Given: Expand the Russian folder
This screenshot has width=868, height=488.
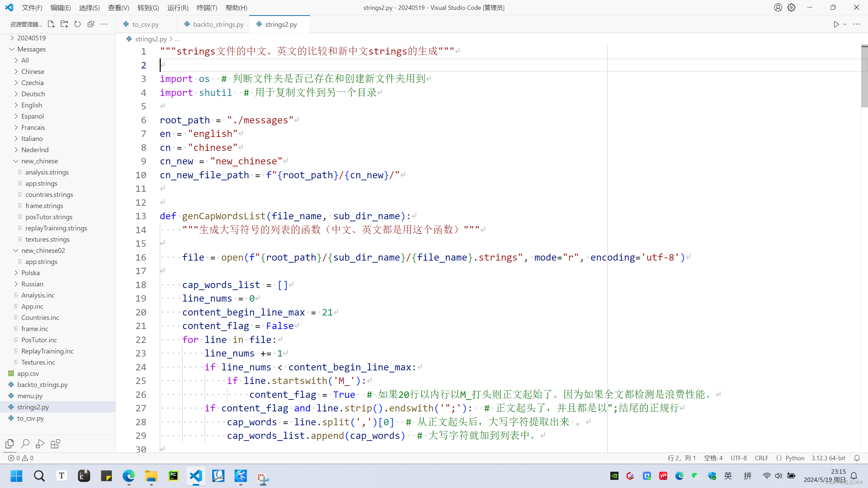Looking at the screenshot, I should click(x=32, y=284).
